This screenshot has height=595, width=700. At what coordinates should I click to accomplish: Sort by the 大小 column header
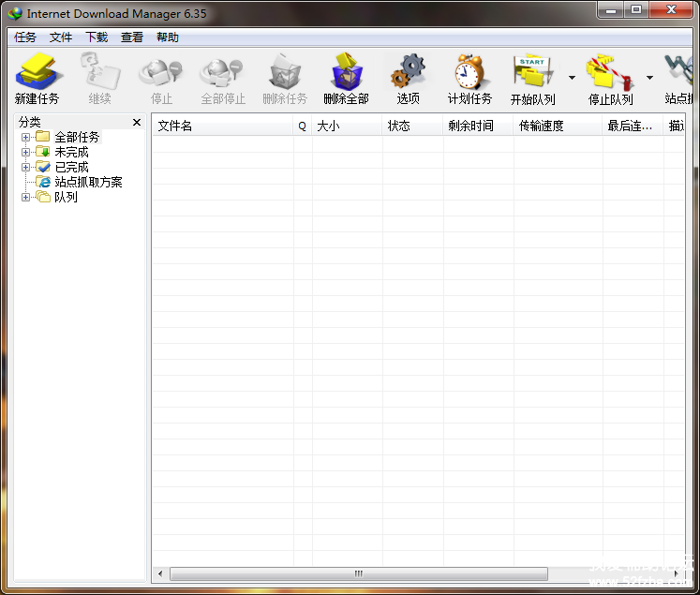(x=347, y=126)
